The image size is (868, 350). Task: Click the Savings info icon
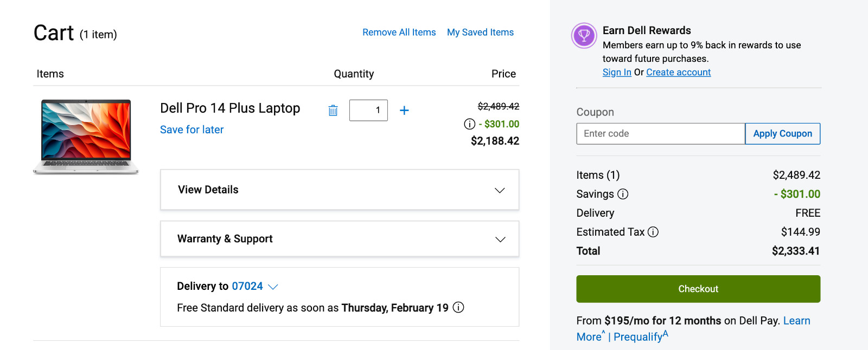(x=623, y=194)
